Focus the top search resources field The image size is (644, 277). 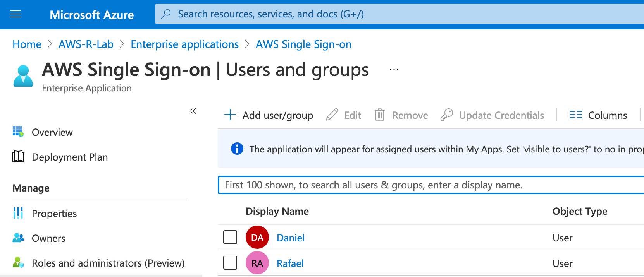point(399,14)
